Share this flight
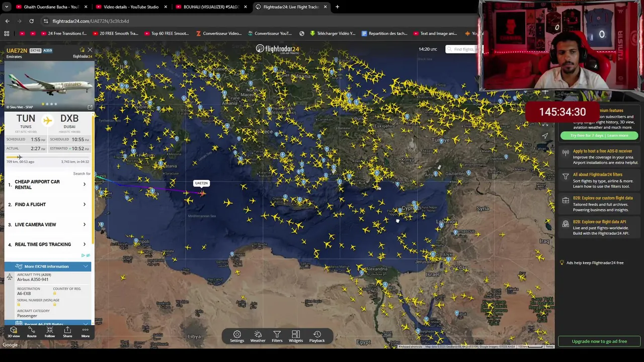644x362 pixels. click(67, 332)
